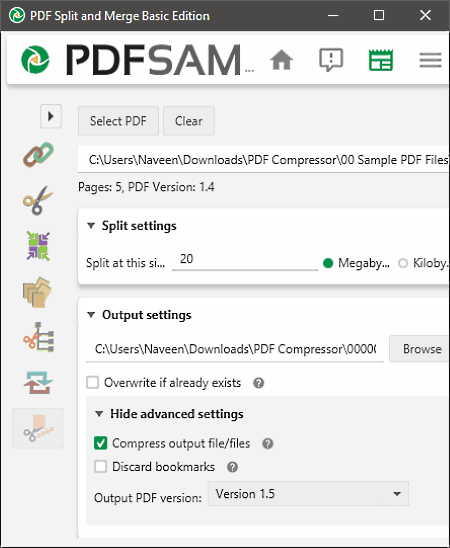Click 'Pages: 5, PDF Version: 1.4' text
The height and width of the screenshot is (548, 450).
146,187
